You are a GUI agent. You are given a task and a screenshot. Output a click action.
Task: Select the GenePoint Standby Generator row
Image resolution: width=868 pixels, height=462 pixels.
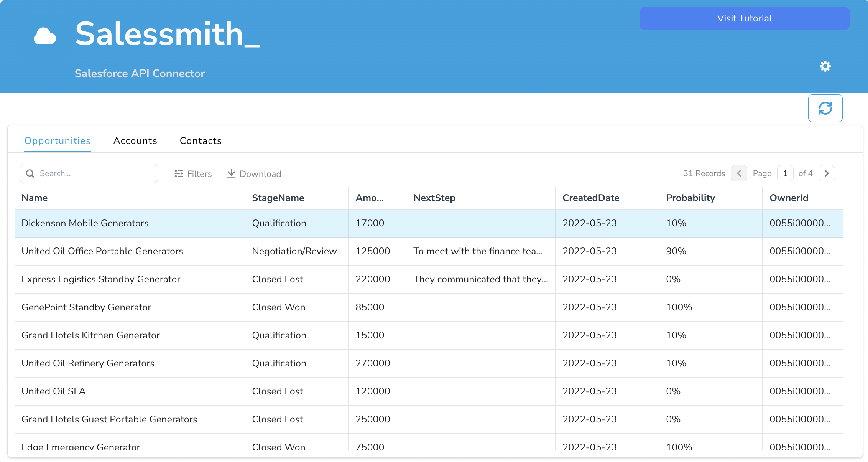click(x=86, y=307)
